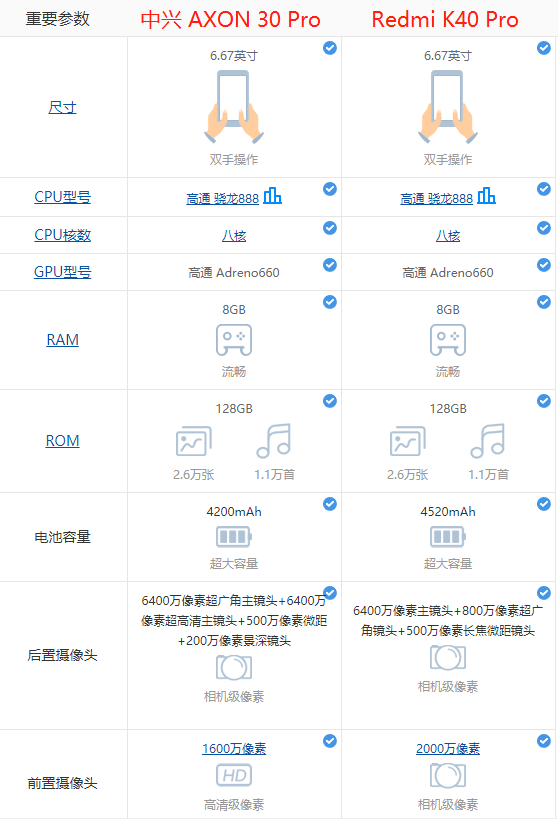Open the 尺寸 parameter link
Image resolution: width=558 pixels, height=819 pixels.
pos(63,108)
